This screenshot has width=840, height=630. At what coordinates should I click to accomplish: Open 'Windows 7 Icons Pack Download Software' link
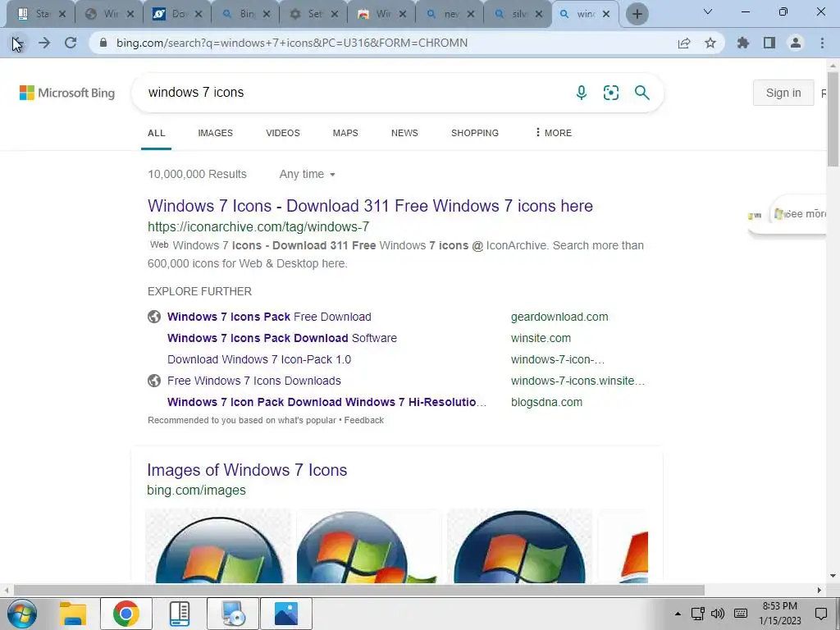tap(282, 338)
